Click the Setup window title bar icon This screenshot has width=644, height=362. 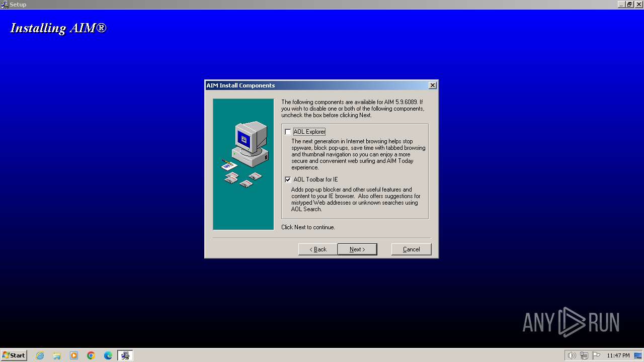[5, 5]
